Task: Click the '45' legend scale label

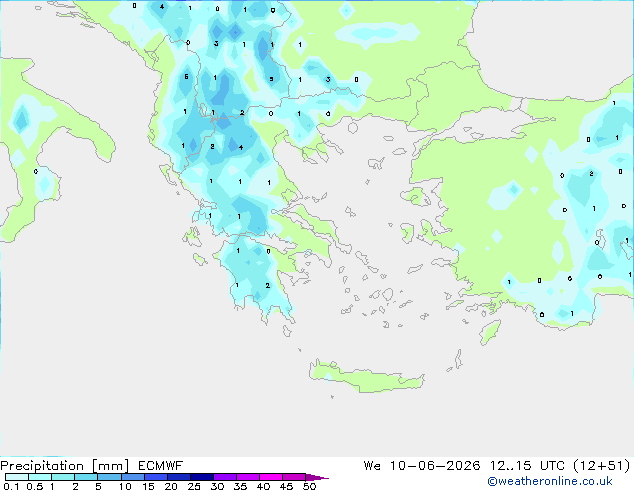Action: pyautogui.click(x=286, y=486)
